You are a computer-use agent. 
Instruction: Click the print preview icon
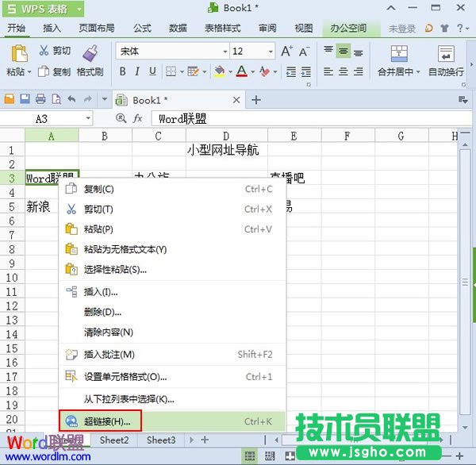pyautogui.click(x=56, y=99)
